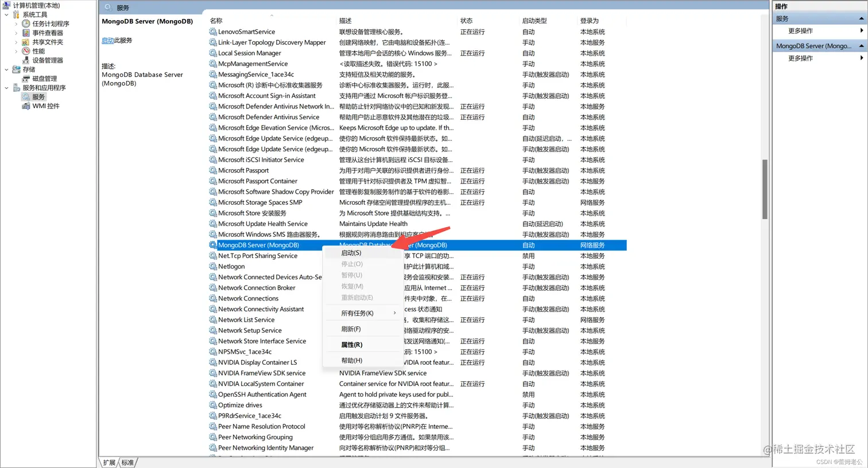Click the gear icon beside NVIDIA Display Container LS
868x468 pixels.
(x=213, y=362)
